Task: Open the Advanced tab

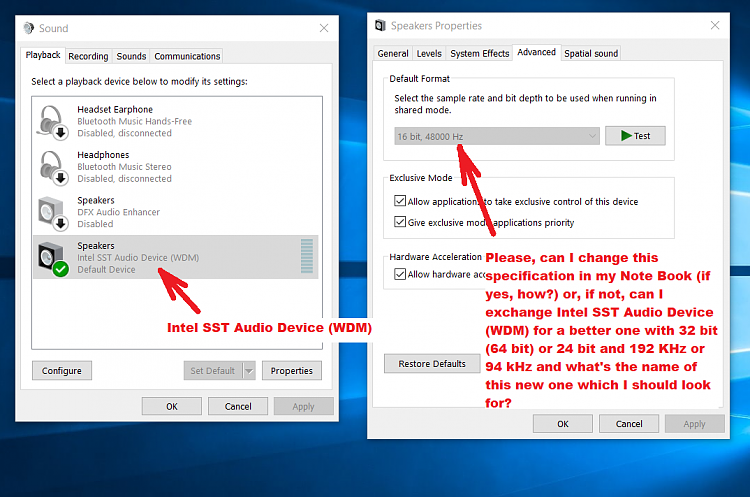Action: (x=536, y=52)
